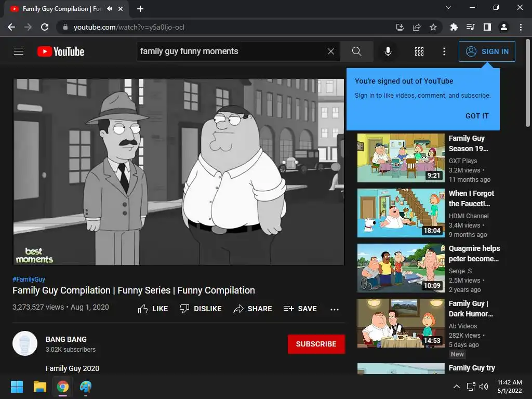The image size is (532, 399).
Task: Go back with browser back arrow
Action: click(11, 27)
